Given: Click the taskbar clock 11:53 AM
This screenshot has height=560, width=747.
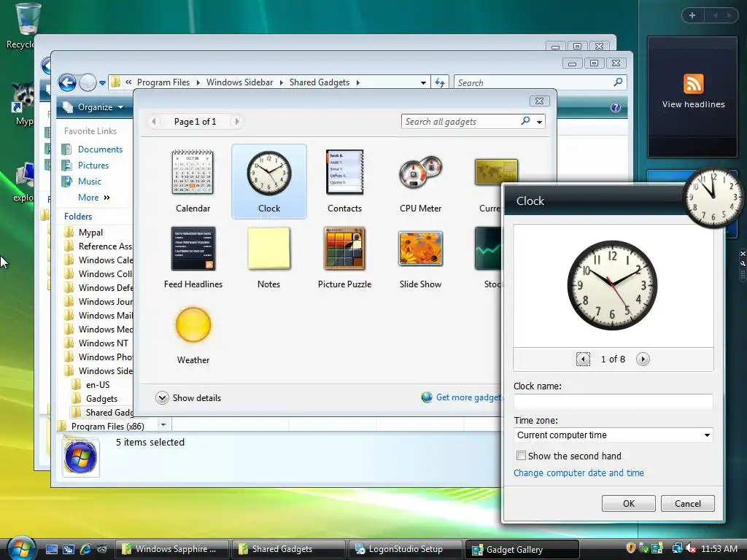Looking at the screenshot, I should 719,548.
